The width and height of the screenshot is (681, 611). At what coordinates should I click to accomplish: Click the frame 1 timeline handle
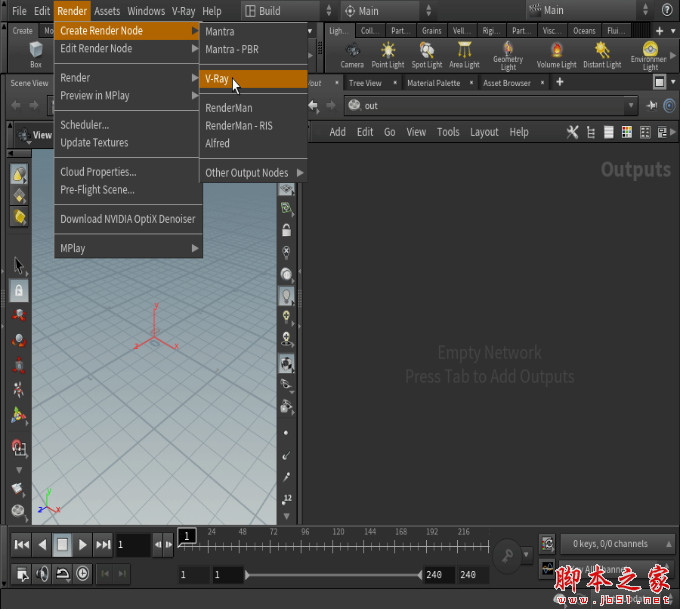coord(187,535)
